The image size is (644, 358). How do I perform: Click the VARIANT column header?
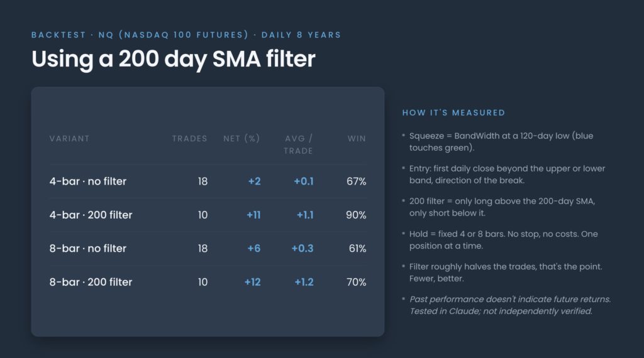(69, 139)
